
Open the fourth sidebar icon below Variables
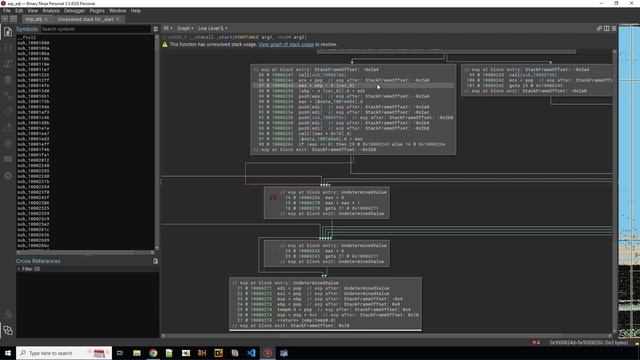point(8,80)
